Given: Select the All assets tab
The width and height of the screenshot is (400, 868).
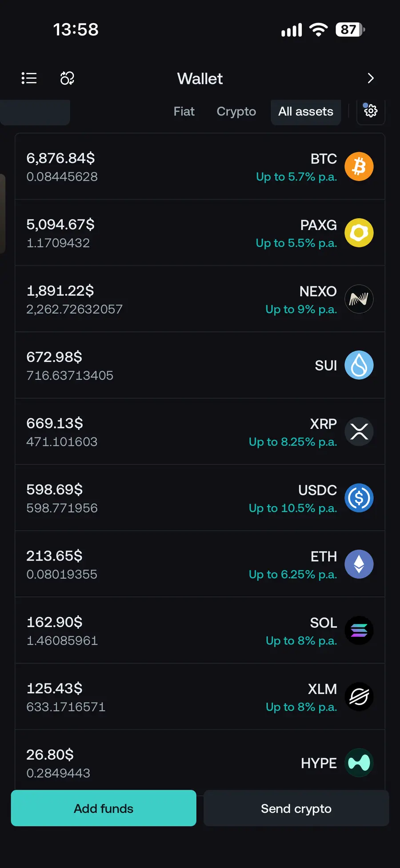Looking at the screenshot, I should [306, 111].
